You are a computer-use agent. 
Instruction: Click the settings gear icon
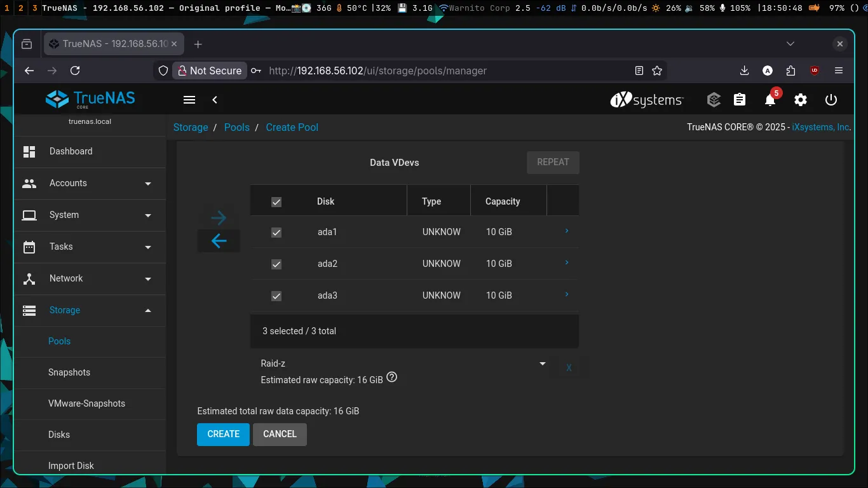click(x=801, y=100)
